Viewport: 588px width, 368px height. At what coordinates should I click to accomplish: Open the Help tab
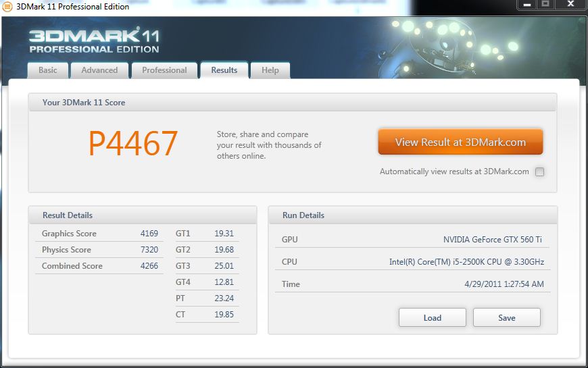[x=270, y=70]
